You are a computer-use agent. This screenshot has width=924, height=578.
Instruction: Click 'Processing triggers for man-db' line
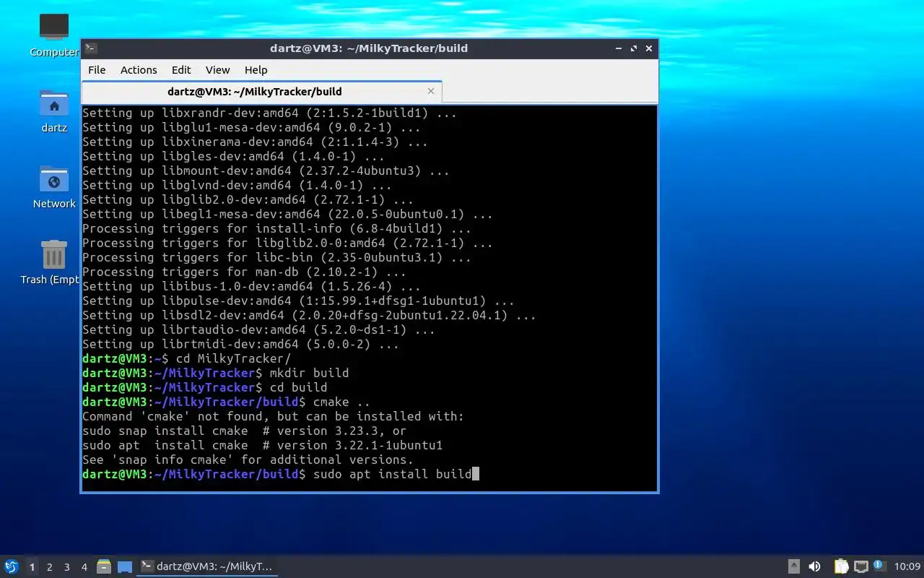[245, 272]
